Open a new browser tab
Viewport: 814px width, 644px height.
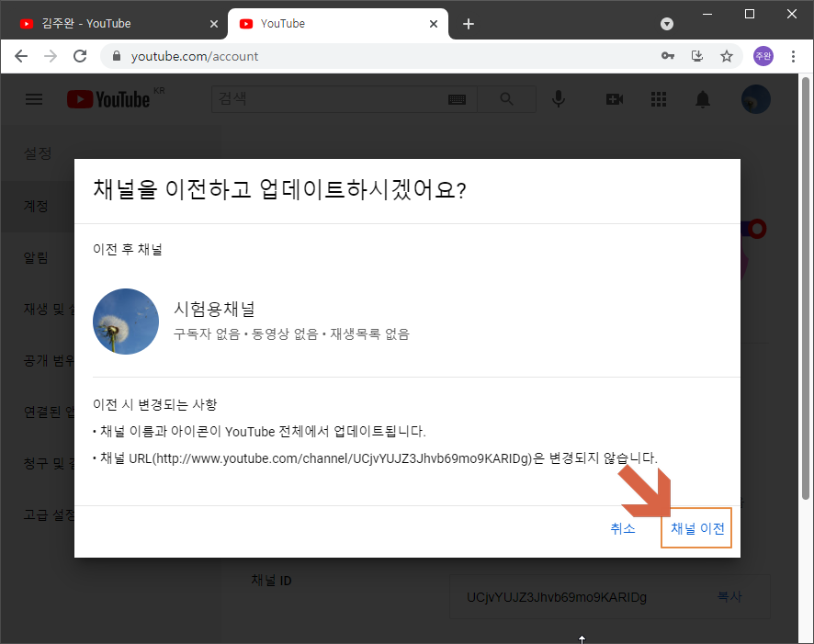click(469, 24)
